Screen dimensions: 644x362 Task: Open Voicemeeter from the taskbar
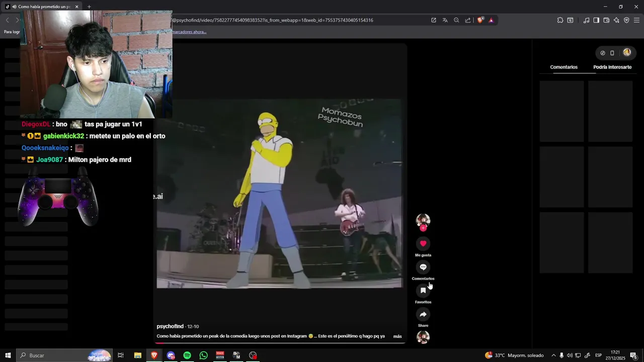(220, 355)
